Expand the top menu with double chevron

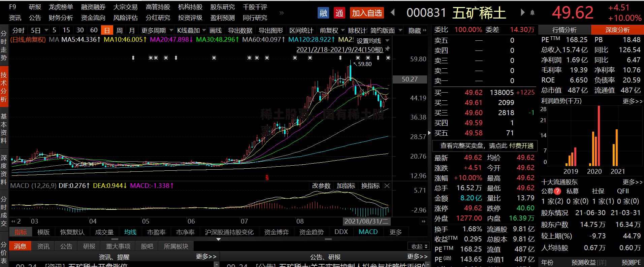282,13
